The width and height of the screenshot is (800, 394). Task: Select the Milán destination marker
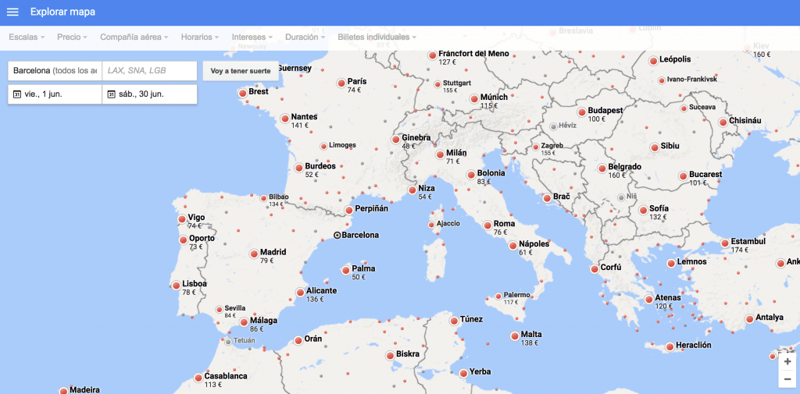pos(440,155)
